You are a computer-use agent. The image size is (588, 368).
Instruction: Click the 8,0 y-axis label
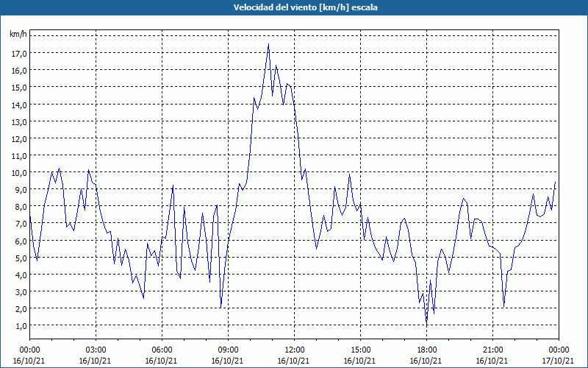(x=21, y=207)
